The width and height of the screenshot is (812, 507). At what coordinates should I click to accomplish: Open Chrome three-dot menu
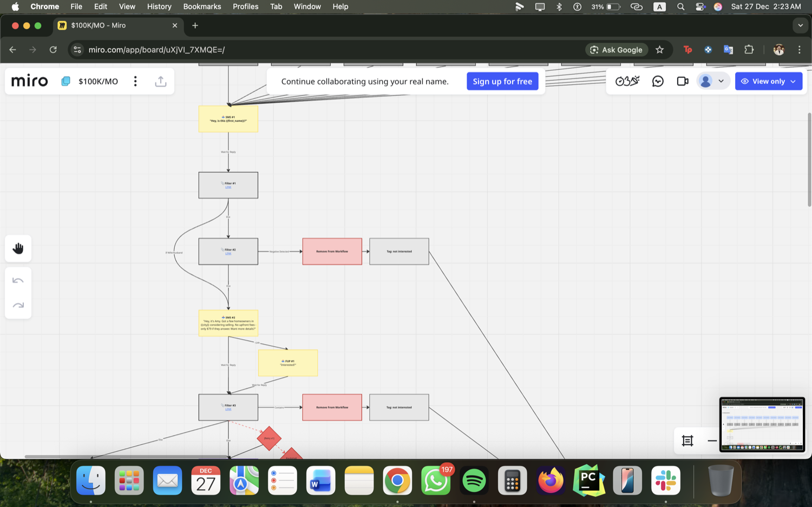pos(800,50)
